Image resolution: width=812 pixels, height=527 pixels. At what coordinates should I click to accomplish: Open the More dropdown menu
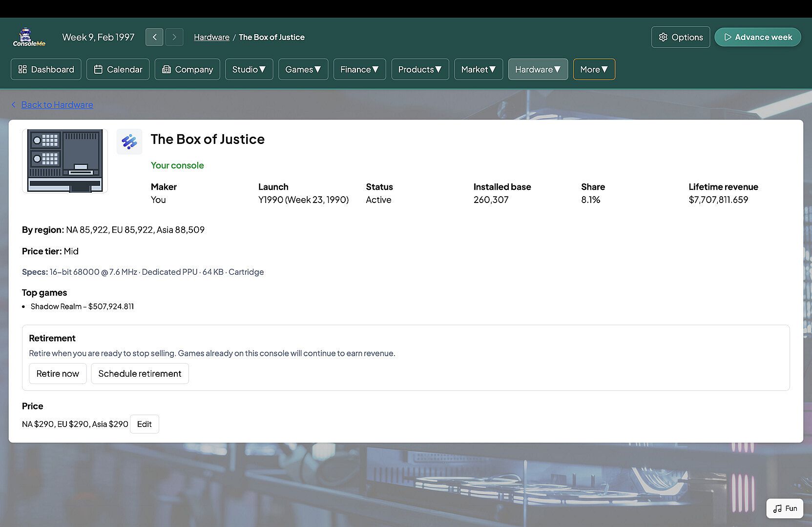594,69
